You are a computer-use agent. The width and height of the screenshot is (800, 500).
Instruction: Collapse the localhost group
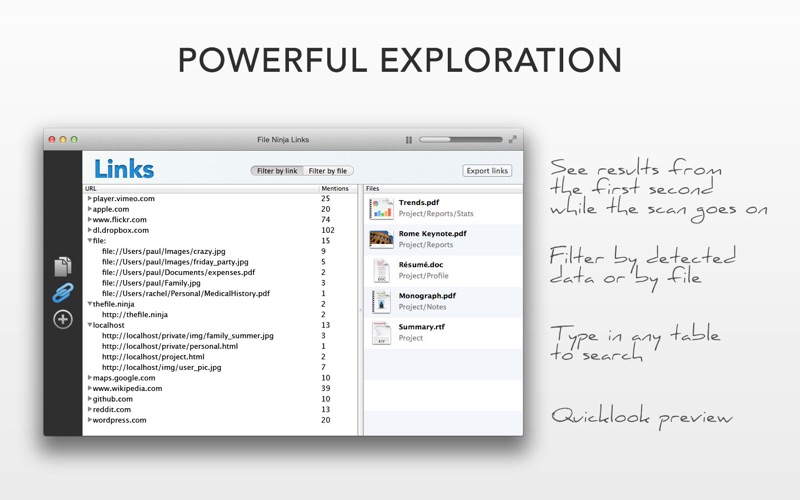pyautogui.click(x=90, y=325)
